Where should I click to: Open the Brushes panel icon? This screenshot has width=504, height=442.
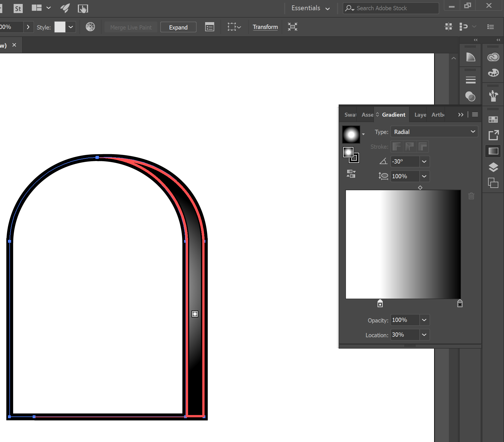(493, 96)
